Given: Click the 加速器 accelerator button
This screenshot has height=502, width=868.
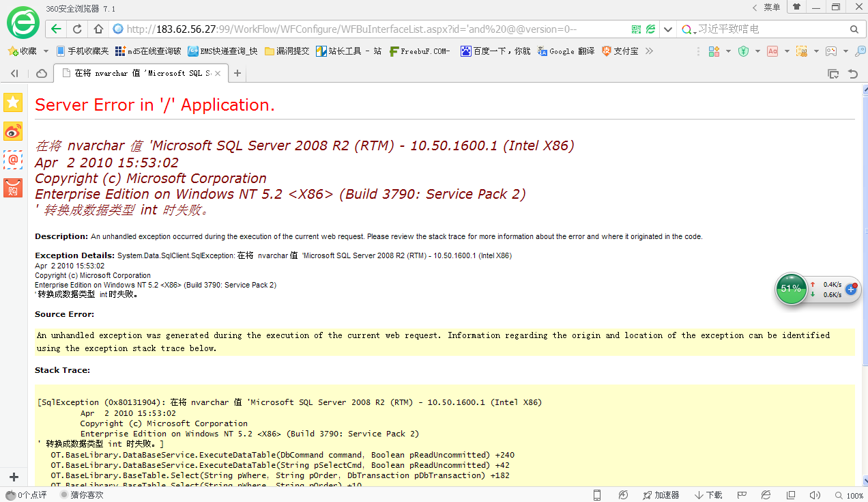Looking at the screenshot, I should (661, 494).
